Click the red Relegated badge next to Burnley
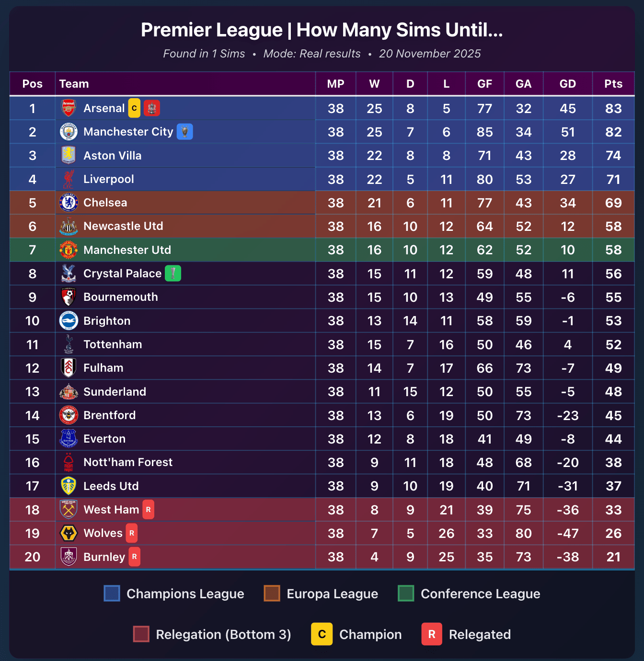Screen dimensions: 644x661 tap(134, 557)
